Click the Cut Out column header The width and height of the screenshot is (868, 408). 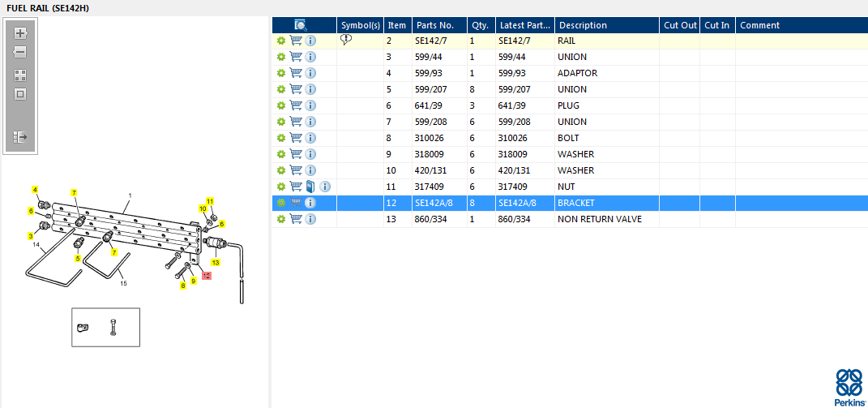click(x=680, y=25)
